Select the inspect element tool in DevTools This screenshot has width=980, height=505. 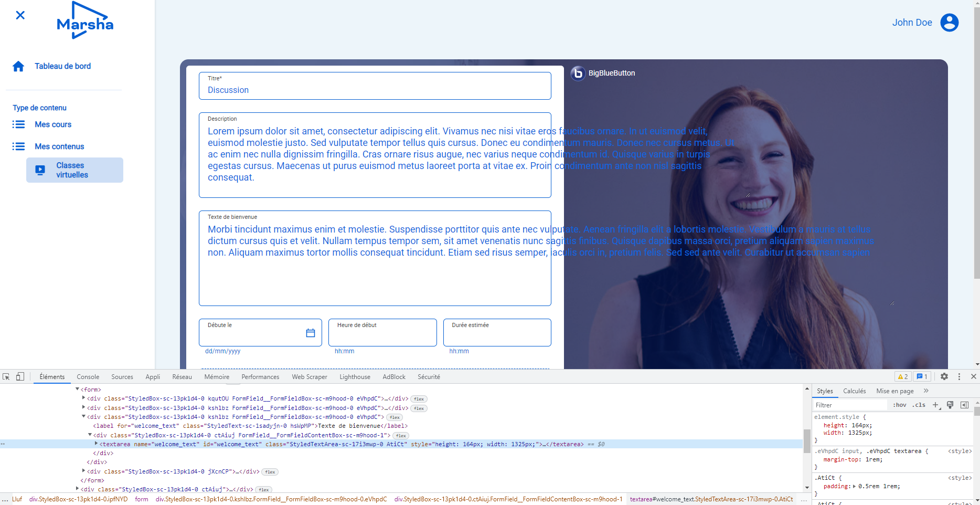tap(6, 376)
